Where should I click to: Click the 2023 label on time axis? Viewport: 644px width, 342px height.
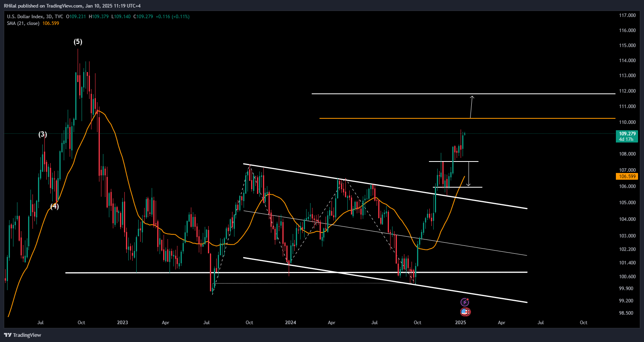122,323
